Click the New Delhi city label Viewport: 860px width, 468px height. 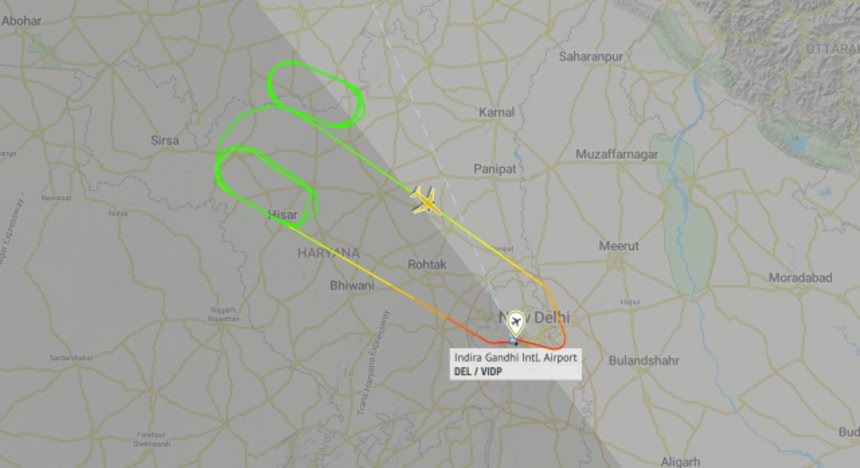535,317
